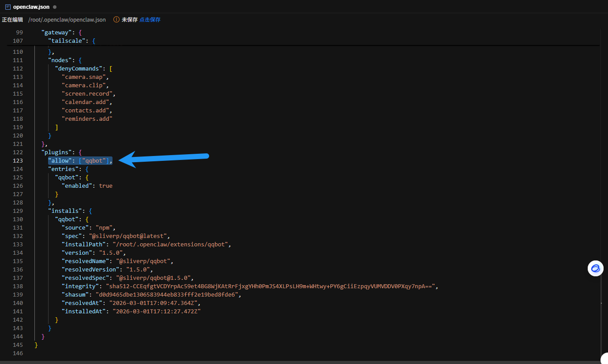
Task: Select line number 123 in the gutter
Action: click(18, 161)
